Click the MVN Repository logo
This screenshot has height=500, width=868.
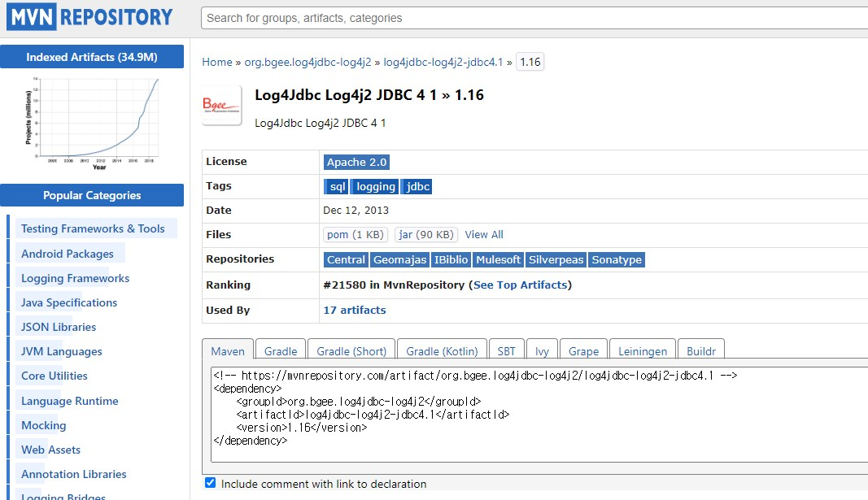point(89,16)
